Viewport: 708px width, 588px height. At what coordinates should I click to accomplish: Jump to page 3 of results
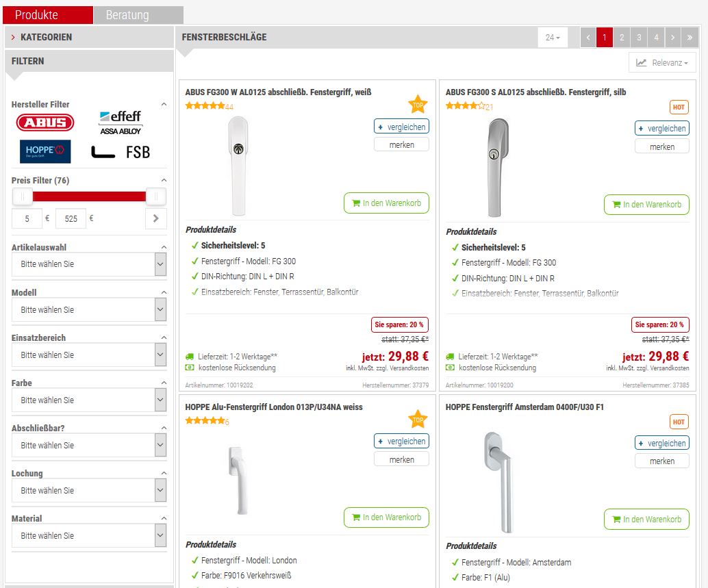(x=639, y=38)
